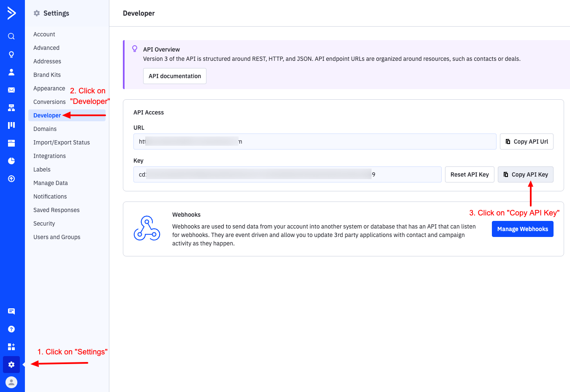The image size is (570, 392).
Task: Click inside the API URL field
Action: pyautogui.click(x=315, y=142)
